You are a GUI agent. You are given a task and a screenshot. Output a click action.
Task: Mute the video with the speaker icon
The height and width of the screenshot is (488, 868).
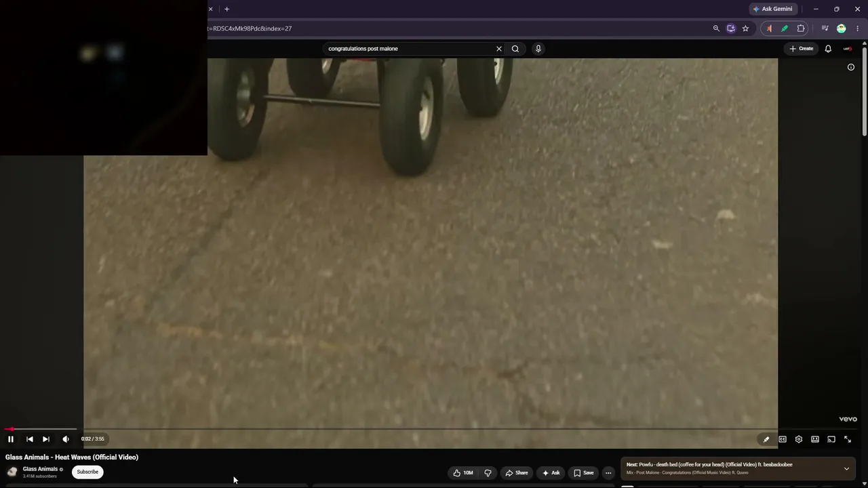[66, 439]
